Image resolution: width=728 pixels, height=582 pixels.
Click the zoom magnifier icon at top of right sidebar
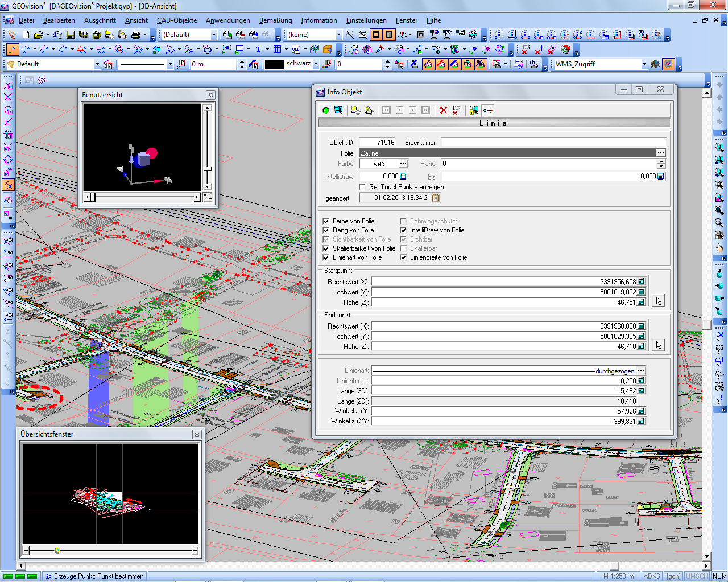[719, 147]
